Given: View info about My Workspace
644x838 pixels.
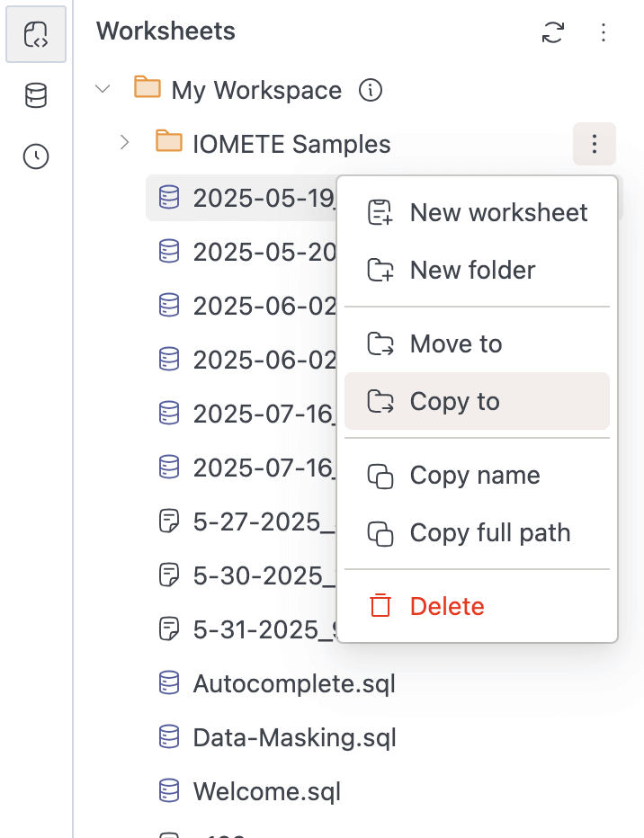Looking at the screenshot, I should [370, 90].
